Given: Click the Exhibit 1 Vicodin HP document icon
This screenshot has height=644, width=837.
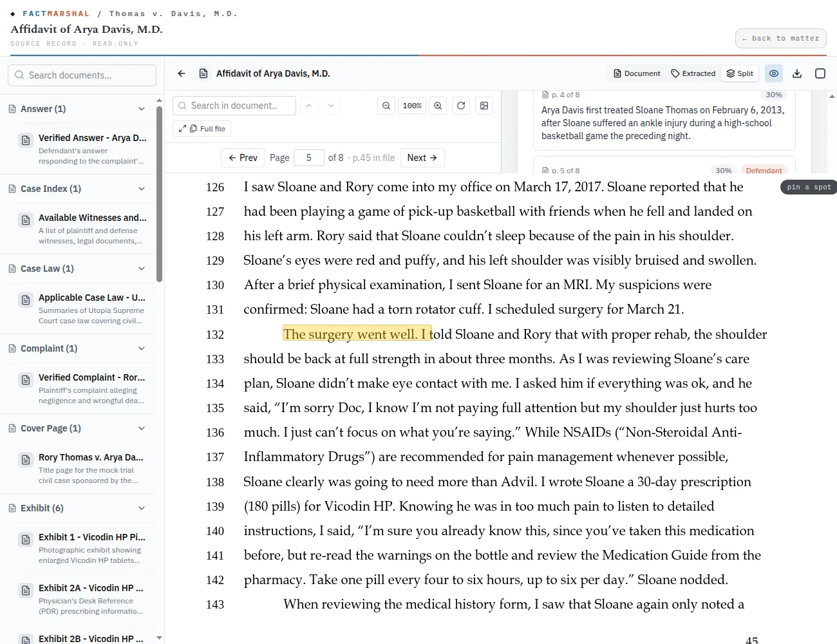Looking at the screenshot, I should click(26, 540).
